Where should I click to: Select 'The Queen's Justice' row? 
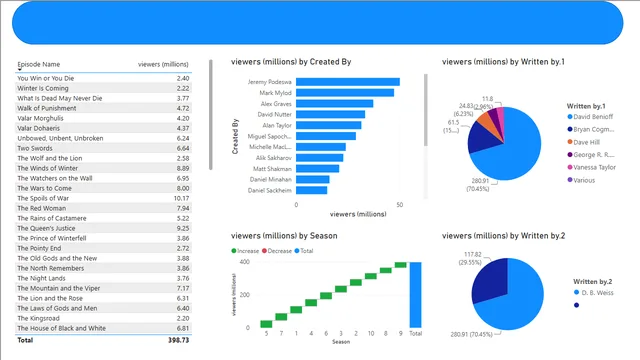pyautogui.click(x=103, y=228)
